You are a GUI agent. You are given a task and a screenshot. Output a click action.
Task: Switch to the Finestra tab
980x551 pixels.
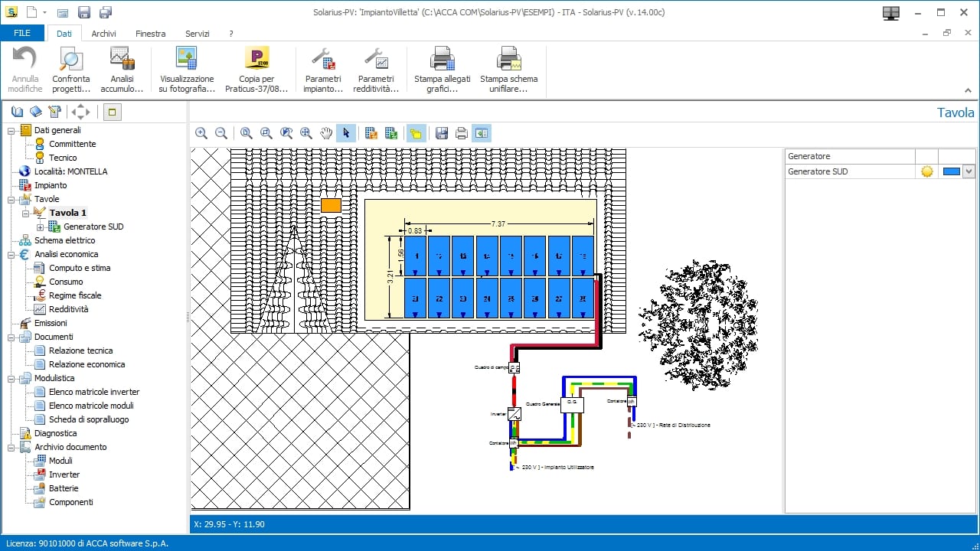(151, 34)
